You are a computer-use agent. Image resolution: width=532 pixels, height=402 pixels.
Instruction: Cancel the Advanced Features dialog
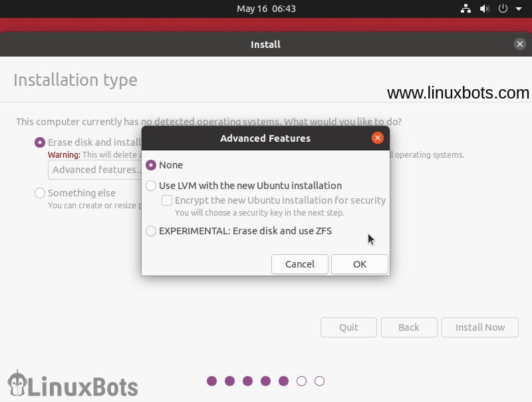[299, 264]
